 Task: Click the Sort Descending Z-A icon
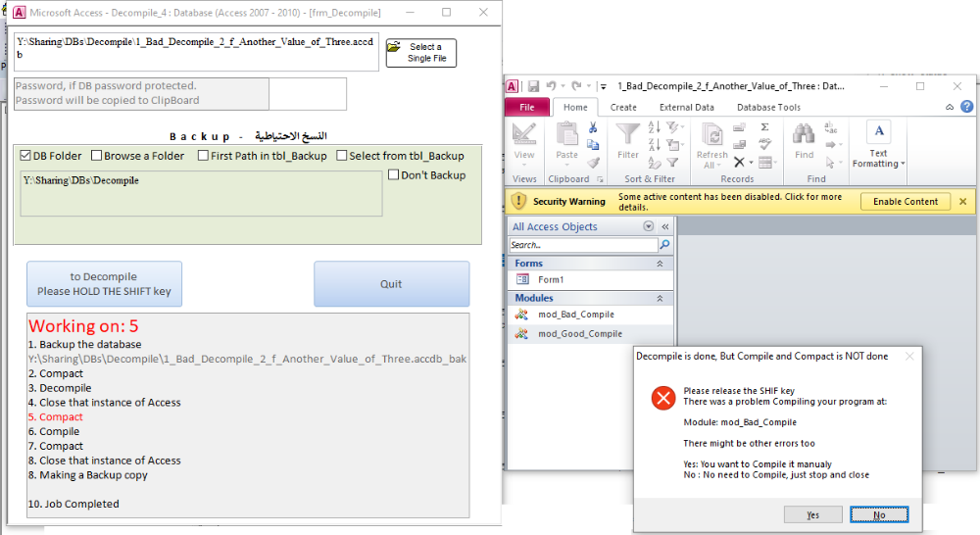(x=654, y=145)
